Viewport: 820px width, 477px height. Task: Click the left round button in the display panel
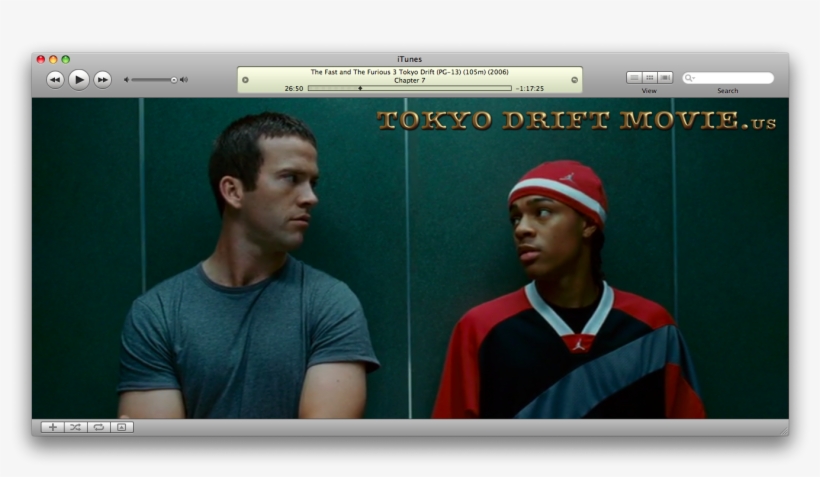(x=246, y=80)
